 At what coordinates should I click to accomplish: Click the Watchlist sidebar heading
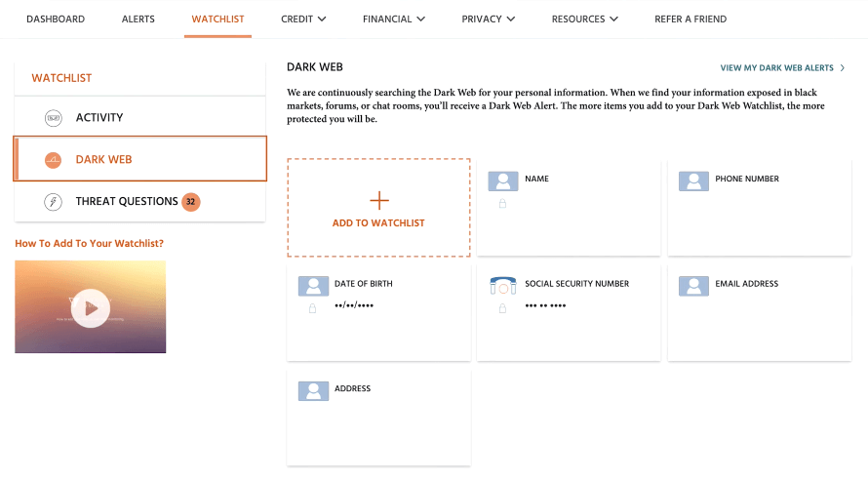(x=61, y=78)
